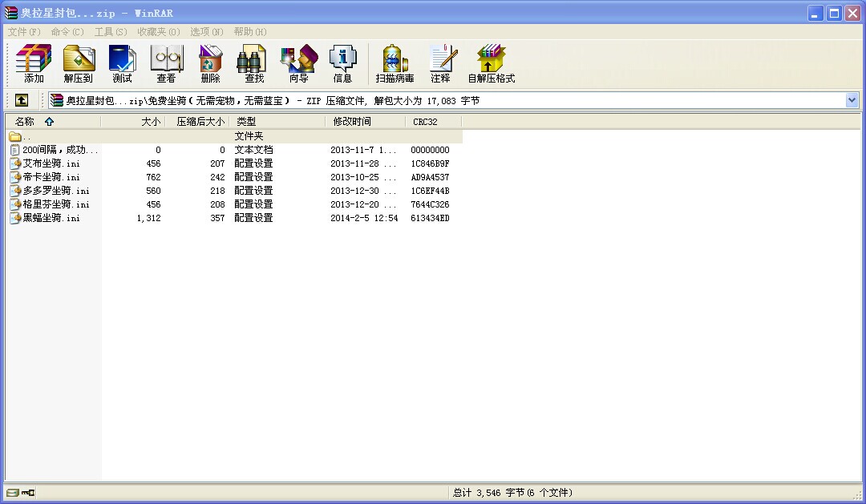Run 测试 (Test) on the archive
Viewport: 866px width, 504px height.
pyautogui.click(x=122, y=64)
